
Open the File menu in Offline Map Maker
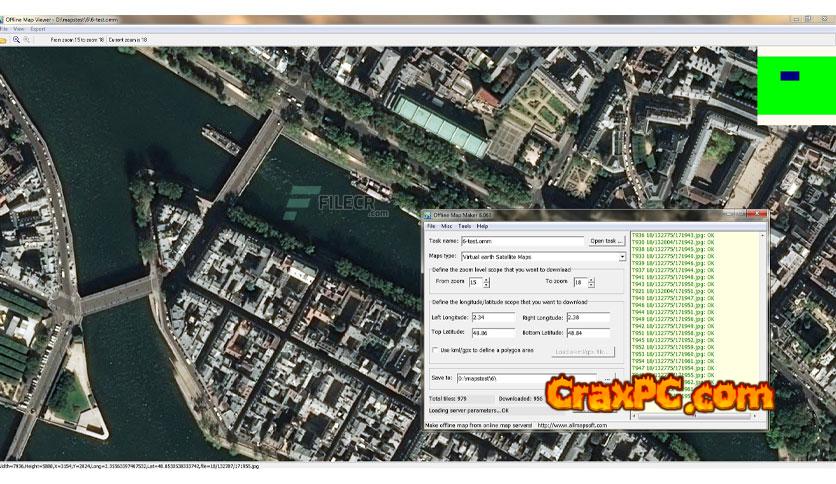click(x=432, y=227)
